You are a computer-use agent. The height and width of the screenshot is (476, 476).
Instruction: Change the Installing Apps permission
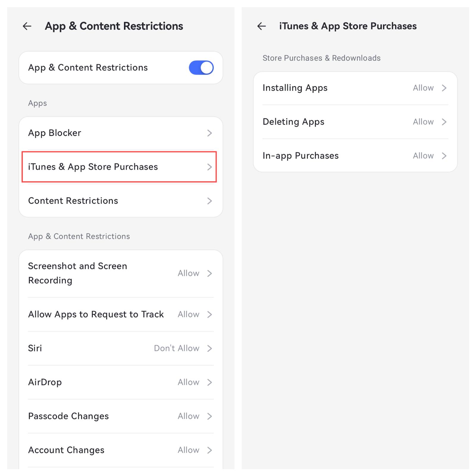[355, 88]
